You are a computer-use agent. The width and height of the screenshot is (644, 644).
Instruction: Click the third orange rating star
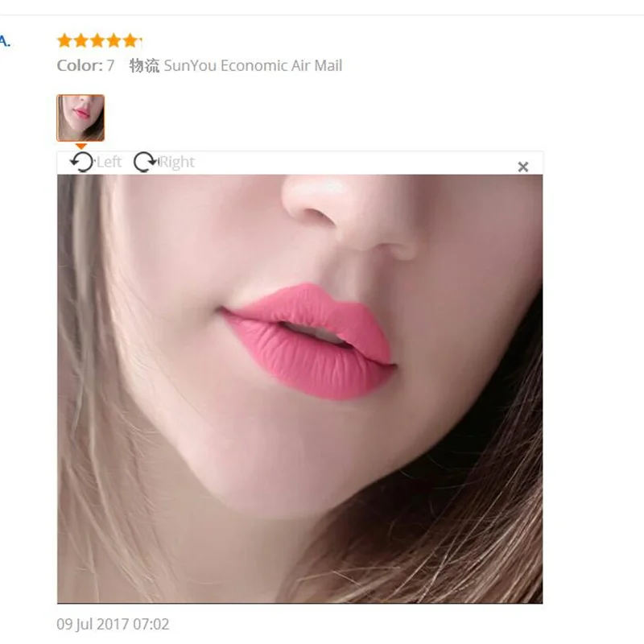click(97, 41)
